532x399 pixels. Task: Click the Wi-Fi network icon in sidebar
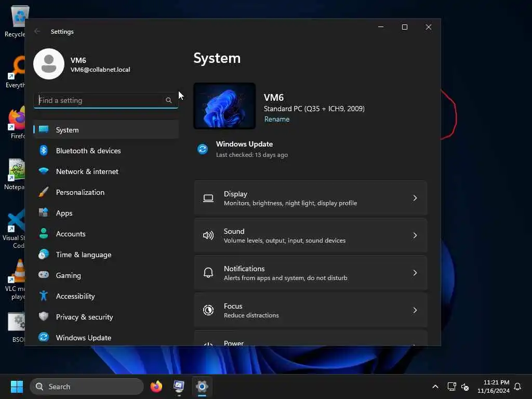[44, 170]
